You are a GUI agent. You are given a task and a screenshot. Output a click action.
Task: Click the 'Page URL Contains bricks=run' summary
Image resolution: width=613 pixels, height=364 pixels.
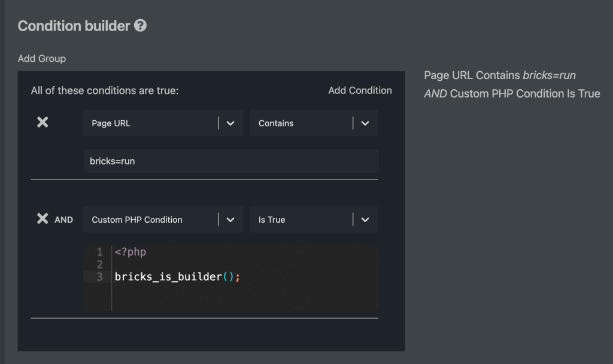point(500,75)
